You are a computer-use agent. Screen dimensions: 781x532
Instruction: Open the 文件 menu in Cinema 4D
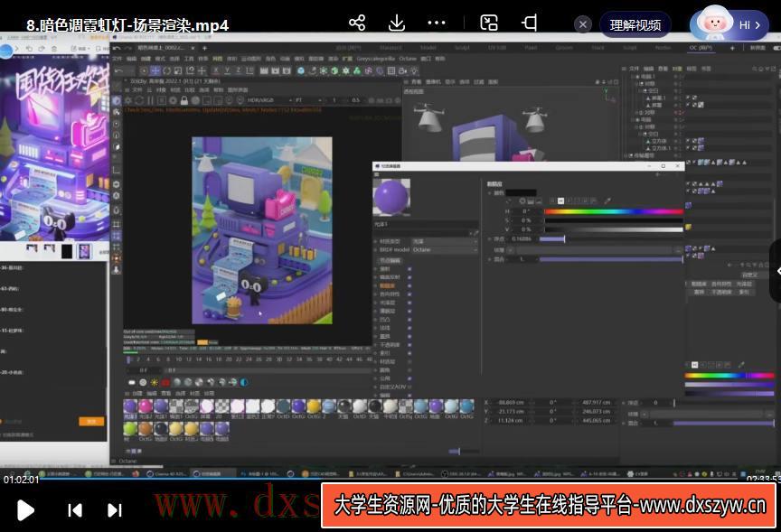[118, 59]
